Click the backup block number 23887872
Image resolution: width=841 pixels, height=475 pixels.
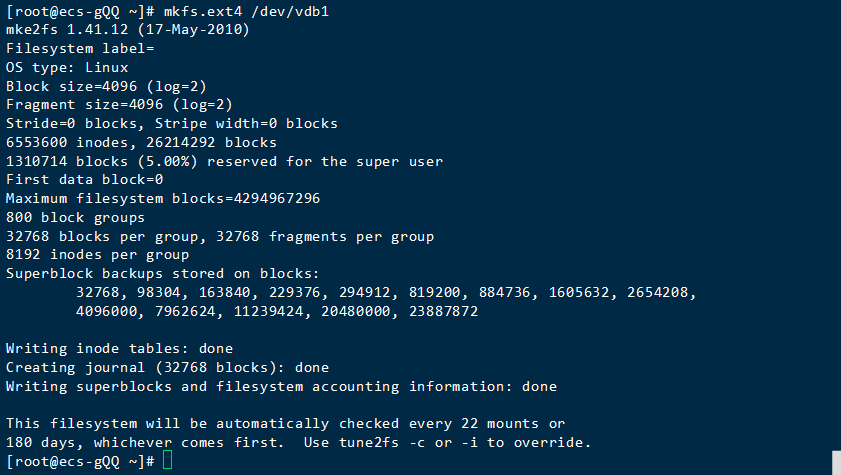(x=441, y=311)
